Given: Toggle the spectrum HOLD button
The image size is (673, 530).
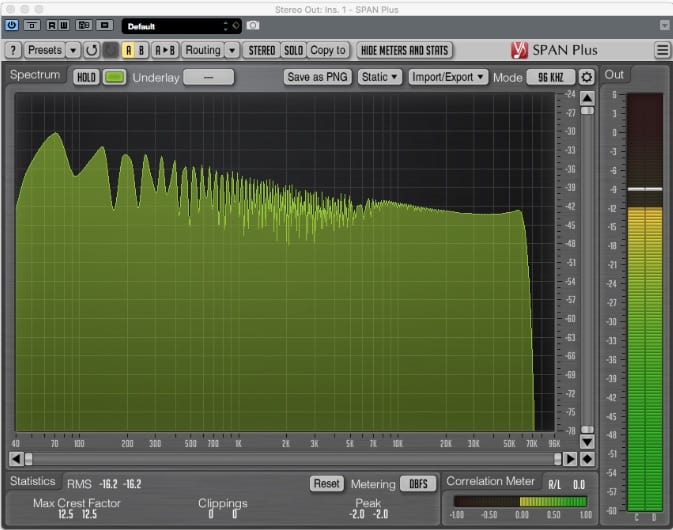Looking at the screenshot, I should click(x=86, y=77).
